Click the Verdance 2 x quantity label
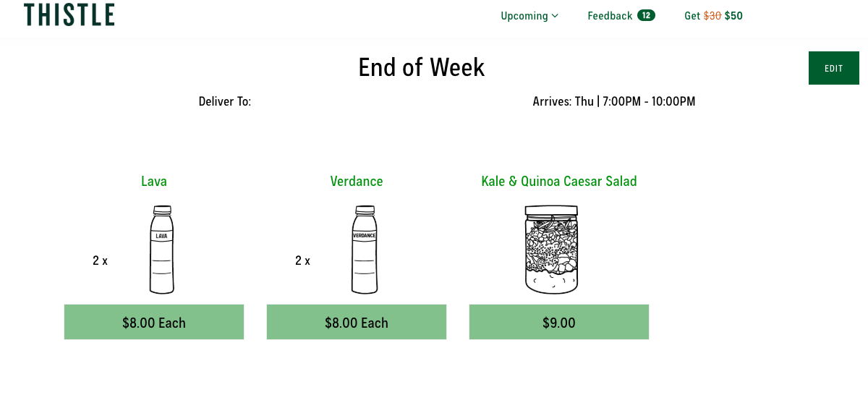Image resolution: width=868 pixels, height=395 pixels. point(302,260)
